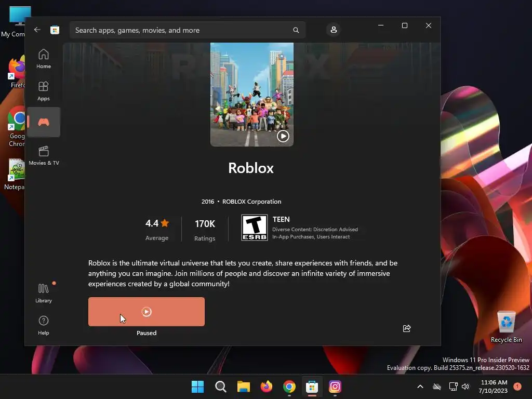Open taskbar Search
The image size is (532, 399).
(x=220, y=387)
